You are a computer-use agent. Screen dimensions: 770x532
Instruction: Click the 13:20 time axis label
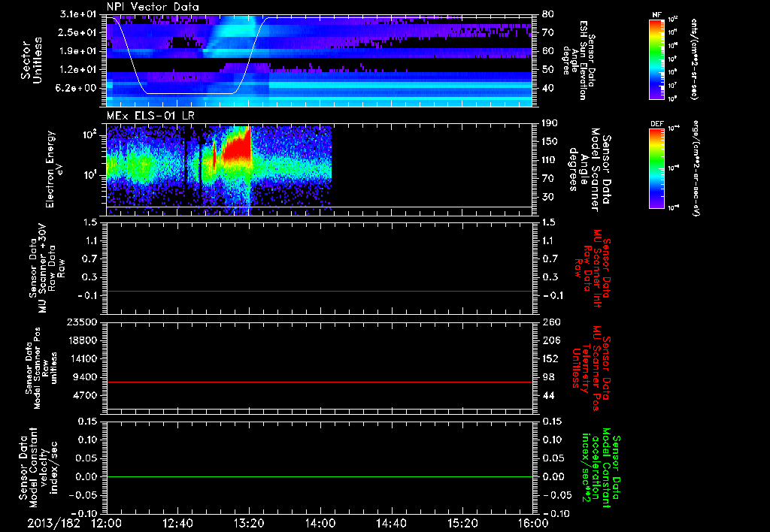coord(249,523)
